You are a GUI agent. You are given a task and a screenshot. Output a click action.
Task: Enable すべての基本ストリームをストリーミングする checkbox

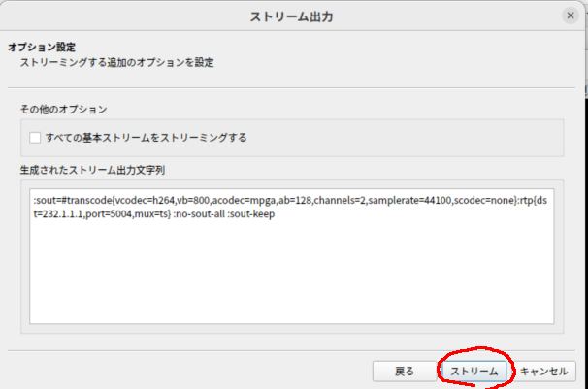(35, 138)
